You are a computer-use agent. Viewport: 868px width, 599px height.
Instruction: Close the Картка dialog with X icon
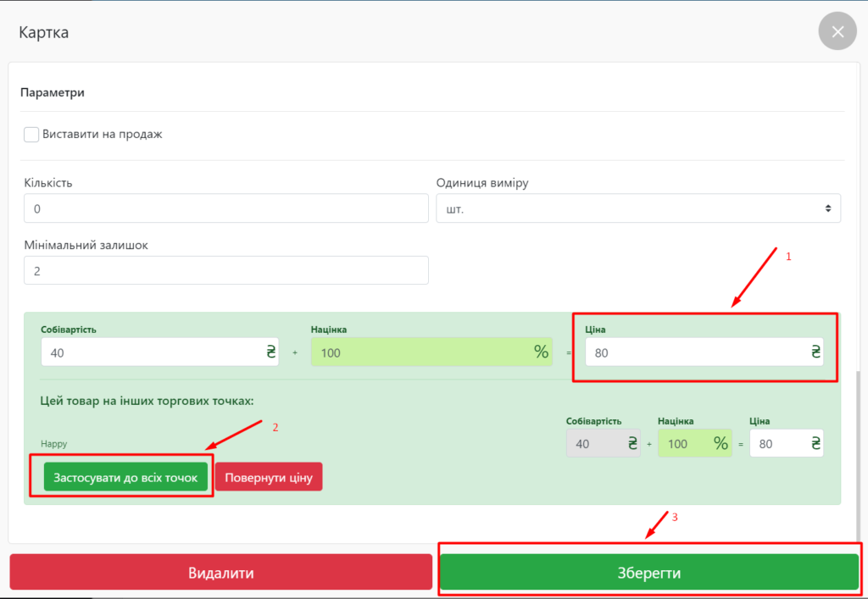pyautogui.click(x=837, y=32)
